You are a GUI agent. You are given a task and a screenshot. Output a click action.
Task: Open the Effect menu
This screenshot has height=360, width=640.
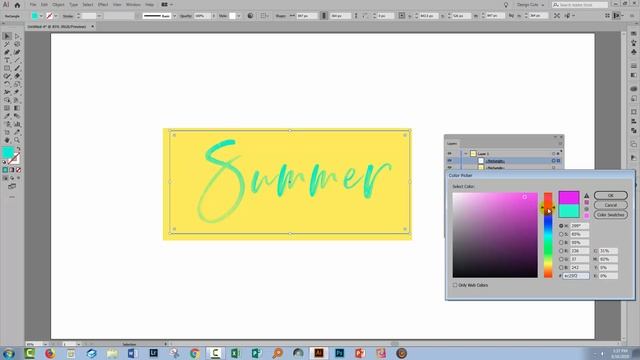tap(103, 5)
